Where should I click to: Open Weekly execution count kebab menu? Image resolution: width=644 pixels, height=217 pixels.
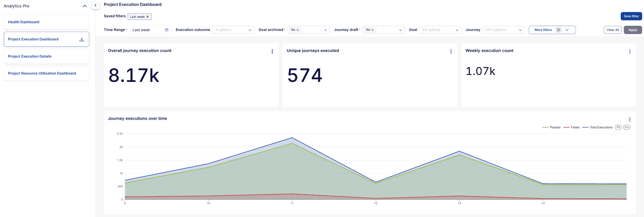[630, 51]
